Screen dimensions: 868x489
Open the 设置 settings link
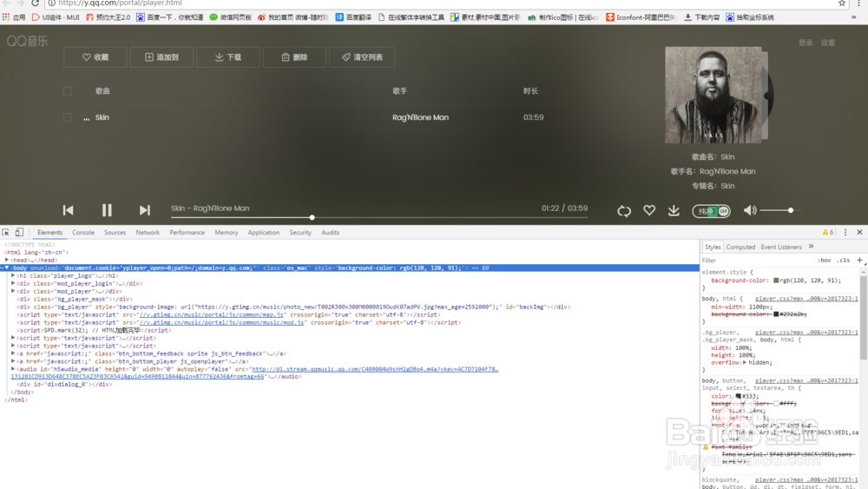click(x=827, y=43)
